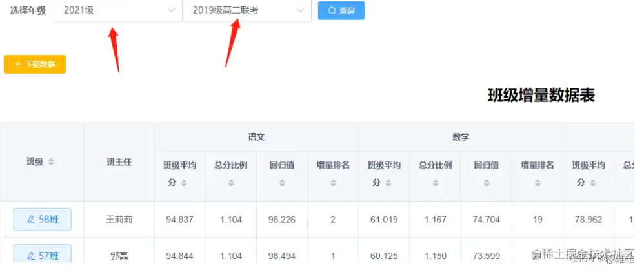Sort table by 班级 column
The width and height of the screenshot is (644, 270).
tap(51, 162)
